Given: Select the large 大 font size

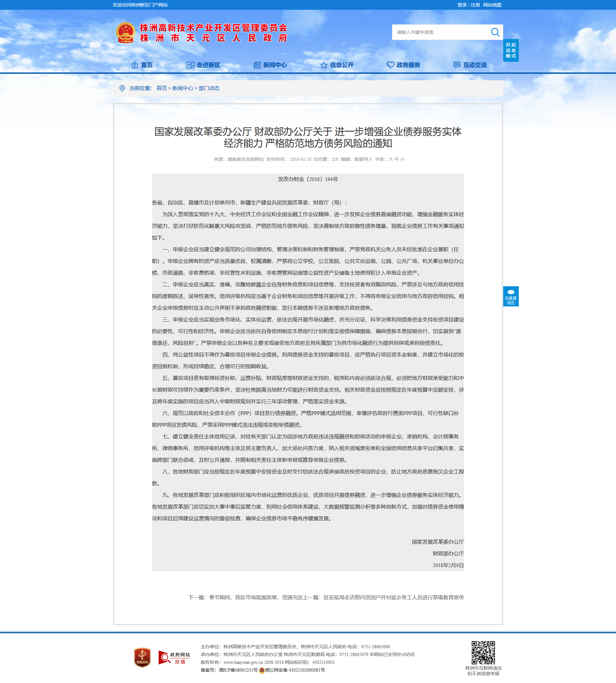Looking at the screenshot, I should tap(391, 159).
